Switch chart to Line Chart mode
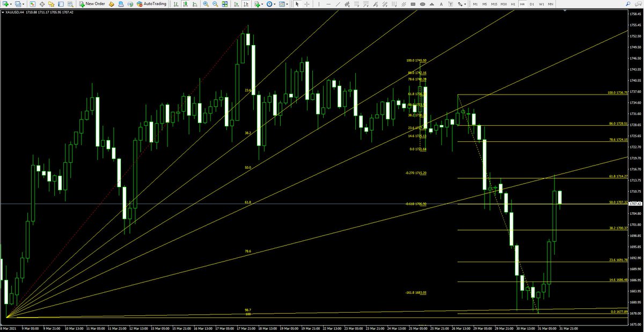644x332 pixels. coord(195,4)
